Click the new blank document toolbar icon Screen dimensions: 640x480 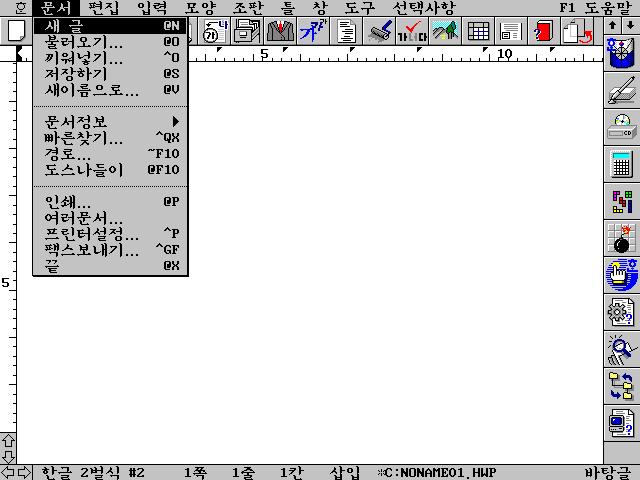pyautogui.click(x=16, y=31)
